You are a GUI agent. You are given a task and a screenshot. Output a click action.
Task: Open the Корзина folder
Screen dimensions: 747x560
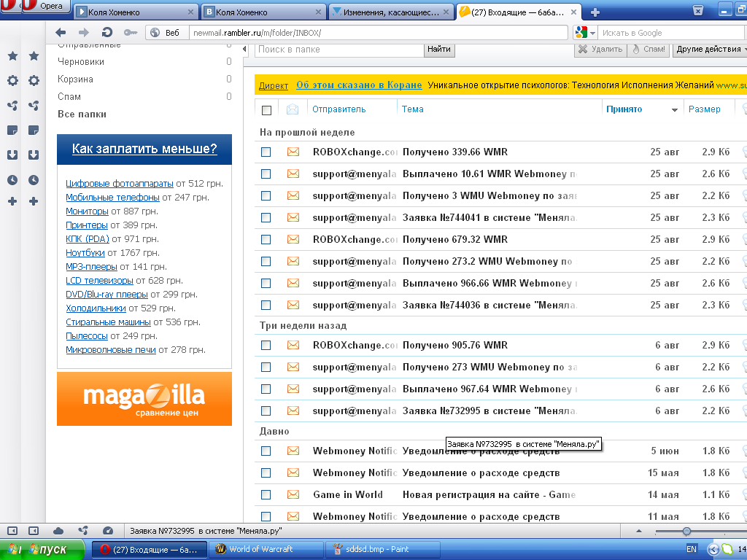coord(75,79)
